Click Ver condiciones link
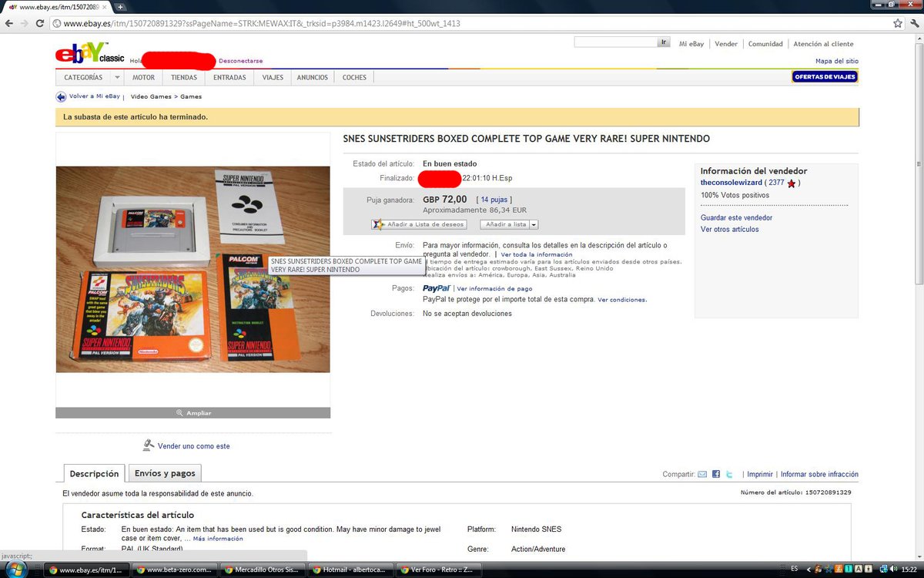Screen dimensions: 924x578 tap(621, 300)
